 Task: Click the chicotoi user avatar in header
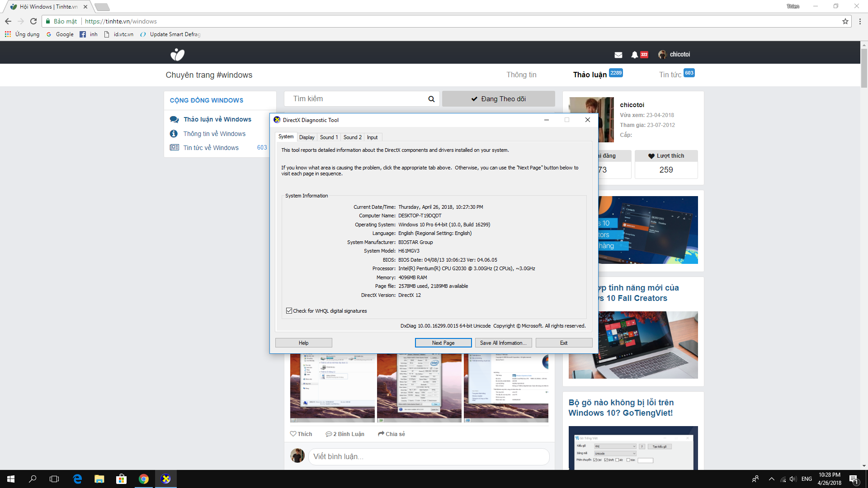662,55
